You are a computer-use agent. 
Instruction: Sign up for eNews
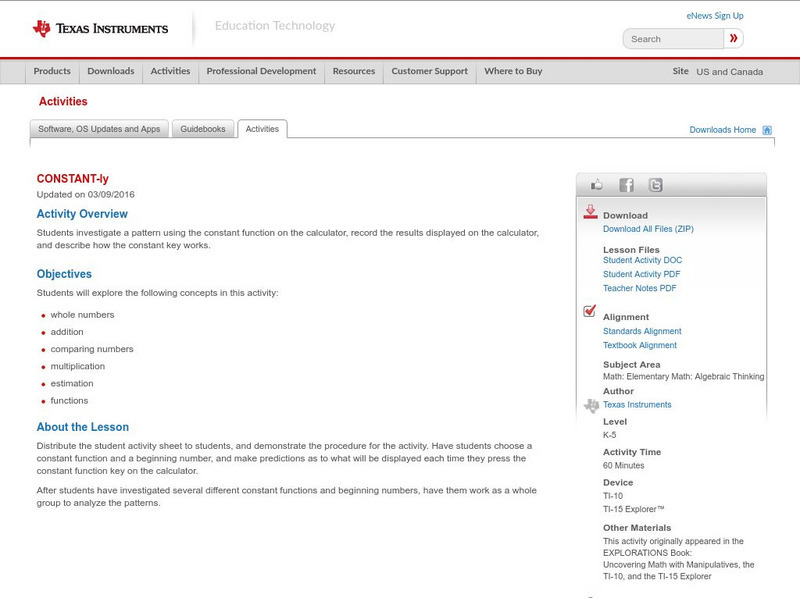pyautogui.click(x=714, y=15)
